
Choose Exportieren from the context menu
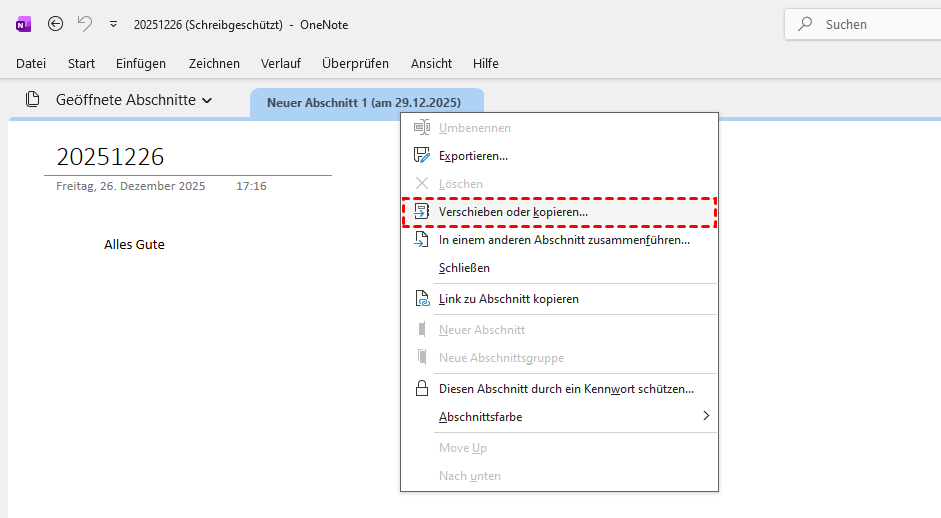tap(473, 156)
